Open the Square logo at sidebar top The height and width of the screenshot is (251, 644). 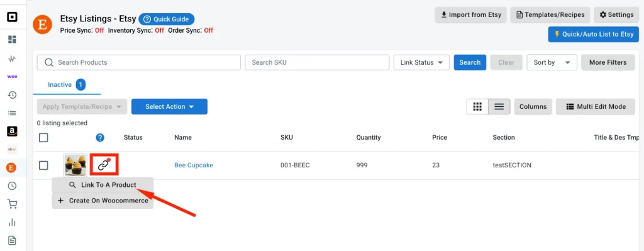click(x=13, y=18)
